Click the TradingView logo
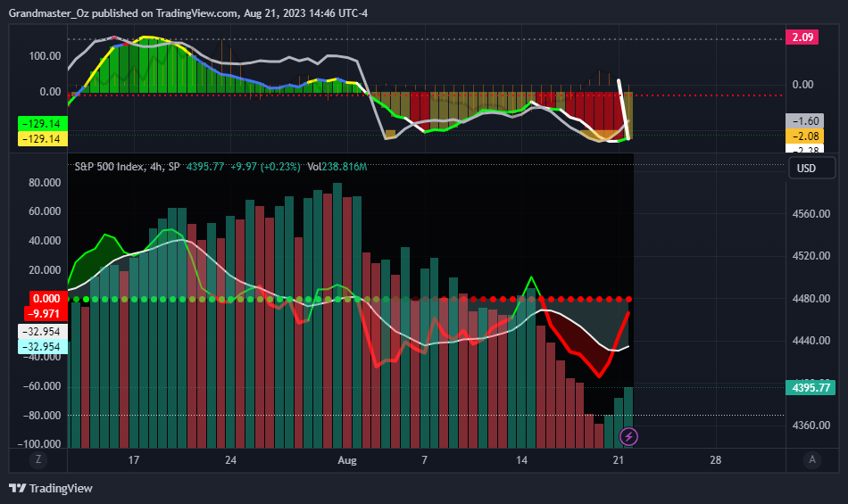Image resolution: width=848 pixels, height=504 pixels. (51, 488)
